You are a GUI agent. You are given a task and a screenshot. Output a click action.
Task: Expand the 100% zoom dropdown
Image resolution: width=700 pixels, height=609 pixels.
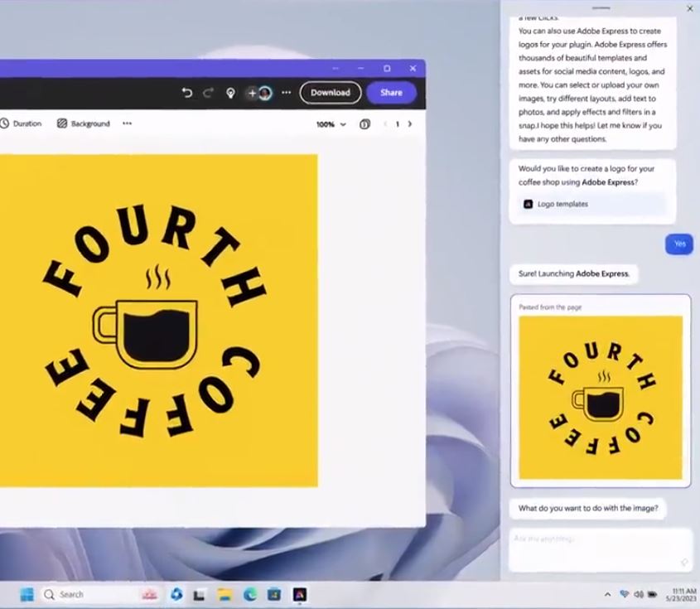[x=331, y=124]
